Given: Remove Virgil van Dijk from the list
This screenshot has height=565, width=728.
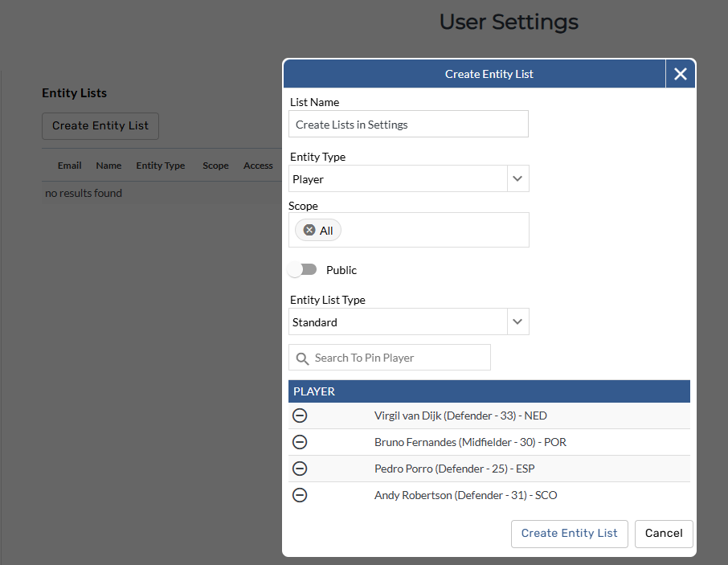Looking at the screenshot, I should click(x=300, y=416).
